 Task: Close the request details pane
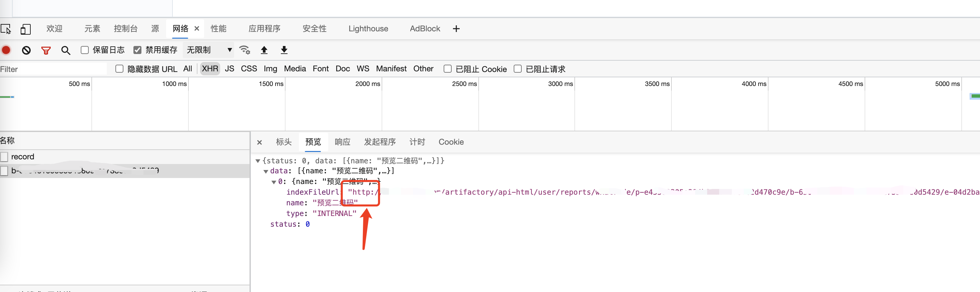pos(260,142)
